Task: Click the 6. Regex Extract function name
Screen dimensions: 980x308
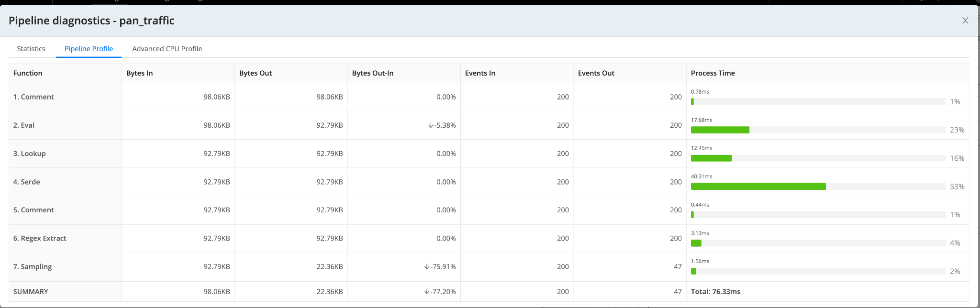Action: 40,238
